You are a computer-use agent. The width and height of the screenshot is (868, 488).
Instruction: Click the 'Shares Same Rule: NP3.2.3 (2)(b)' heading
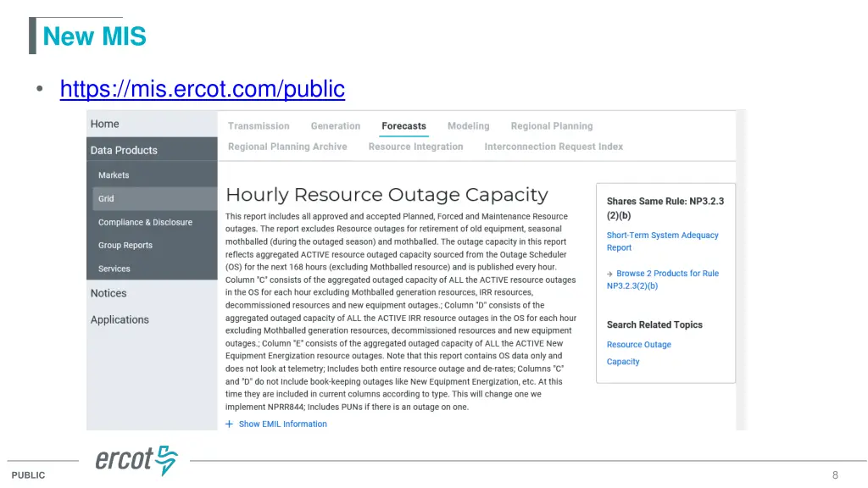click(665, 208)
